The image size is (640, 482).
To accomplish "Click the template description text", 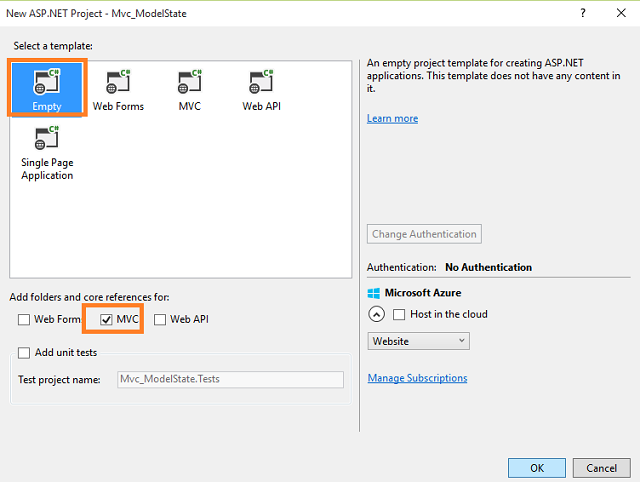I will pos(493,76).
